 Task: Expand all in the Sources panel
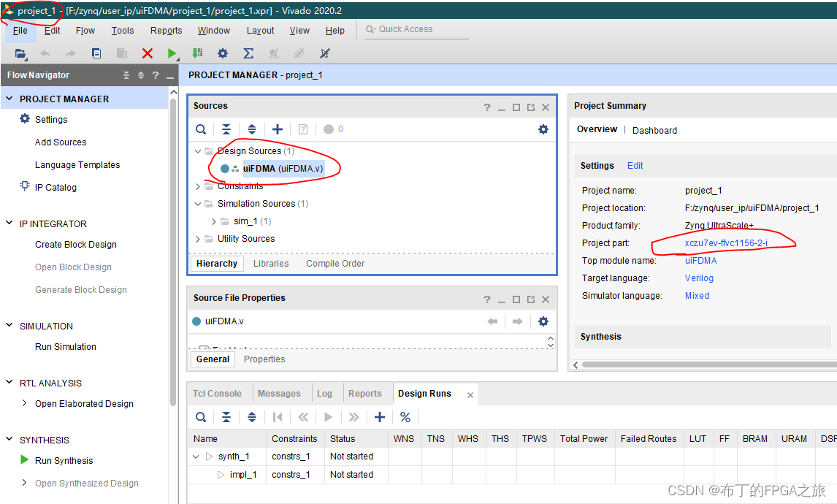point(252,129)
